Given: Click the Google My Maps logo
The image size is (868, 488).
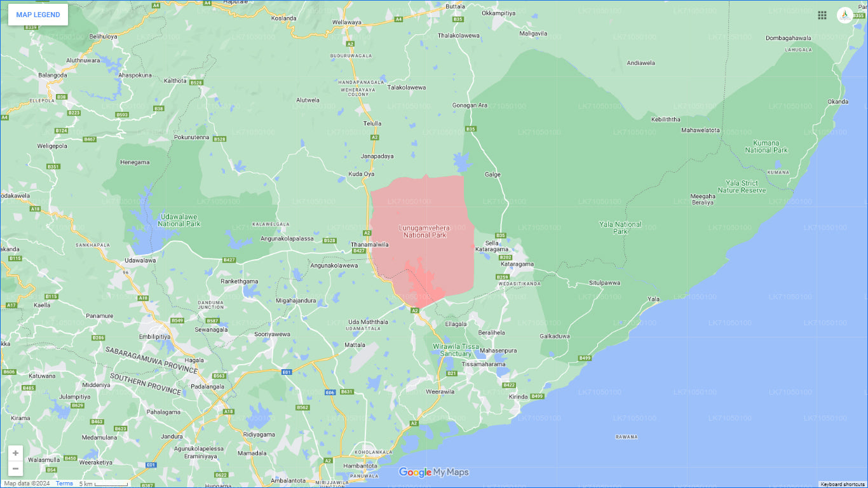Looking at the screenshot, I should [x=433, y=472].
